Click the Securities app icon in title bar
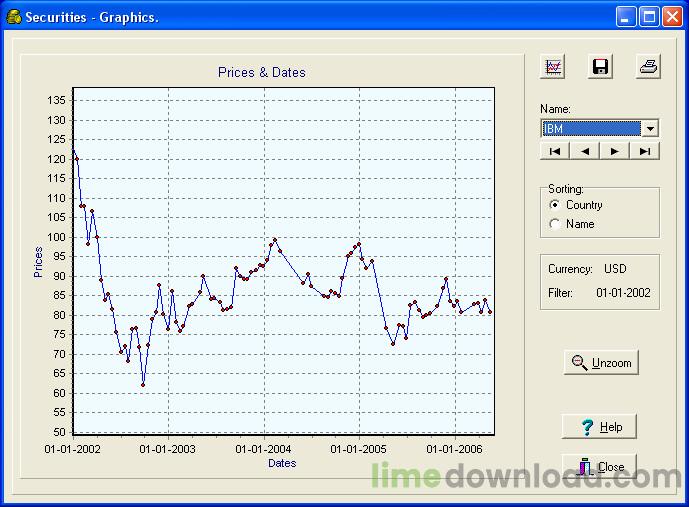Viewport: 689px width, 507px height. (13, 17)
